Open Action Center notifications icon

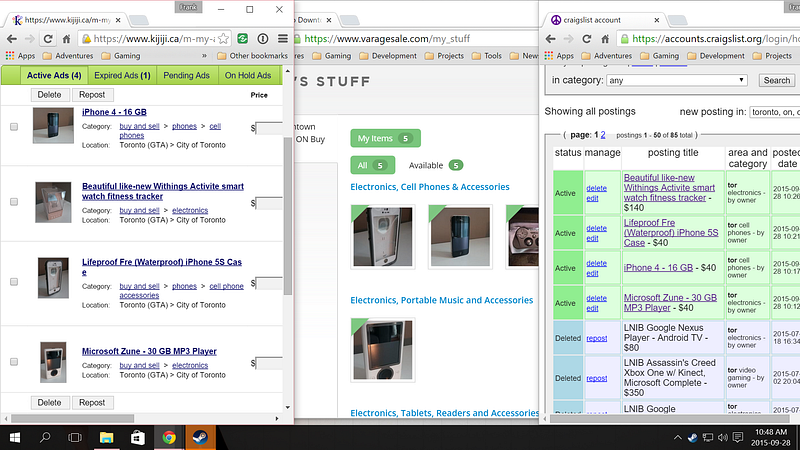tap(738, 437)
